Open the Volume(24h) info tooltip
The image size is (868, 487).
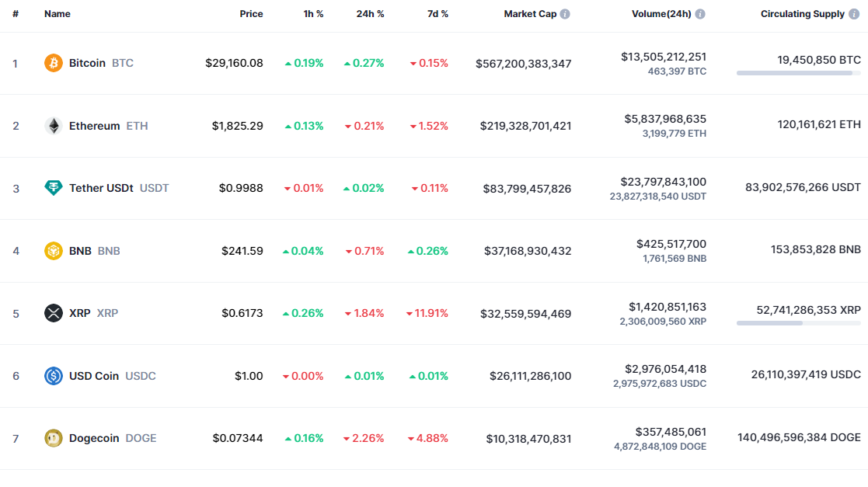(699, 13)
